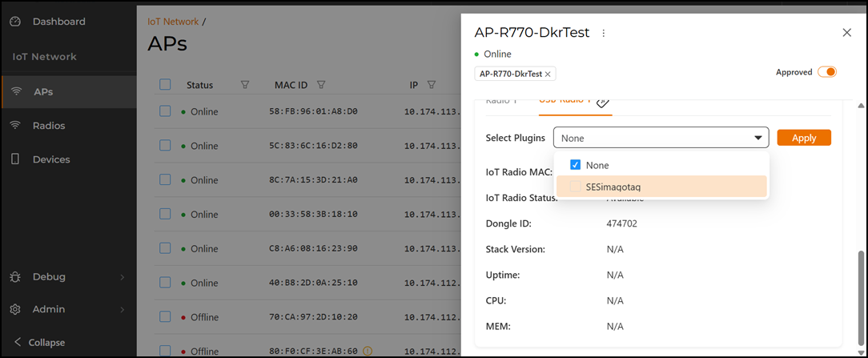Click the Devices phone icon
The image size is (868, 358).
[x=15, y=159]
